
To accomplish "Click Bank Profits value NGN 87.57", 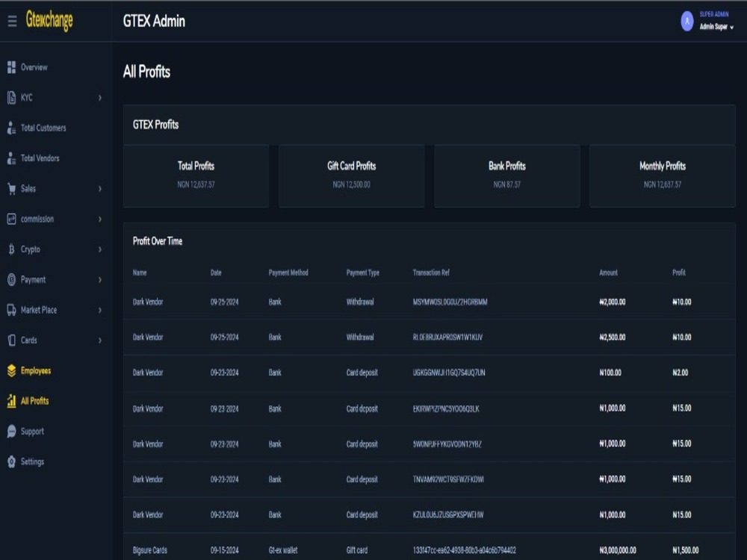I will pos(507,184).
